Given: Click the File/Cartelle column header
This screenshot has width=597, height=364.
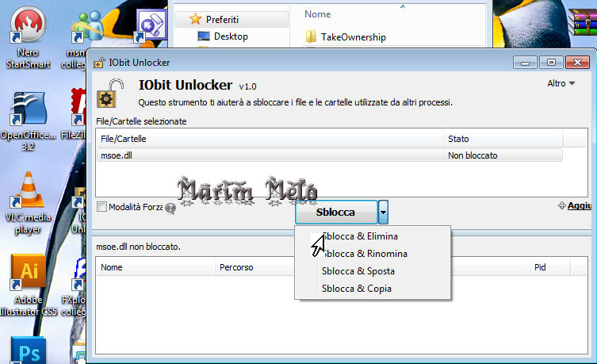Looking at the screenshot, I should tap(270, 139).
